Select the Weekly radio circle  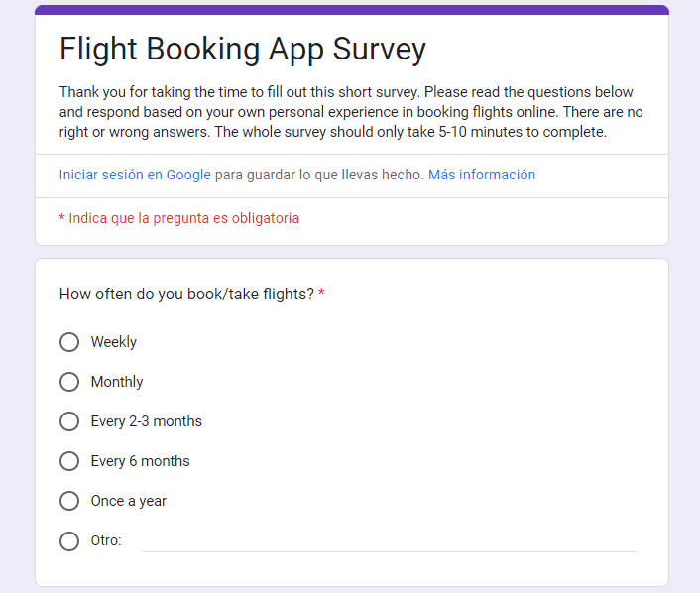pos(69,342)
